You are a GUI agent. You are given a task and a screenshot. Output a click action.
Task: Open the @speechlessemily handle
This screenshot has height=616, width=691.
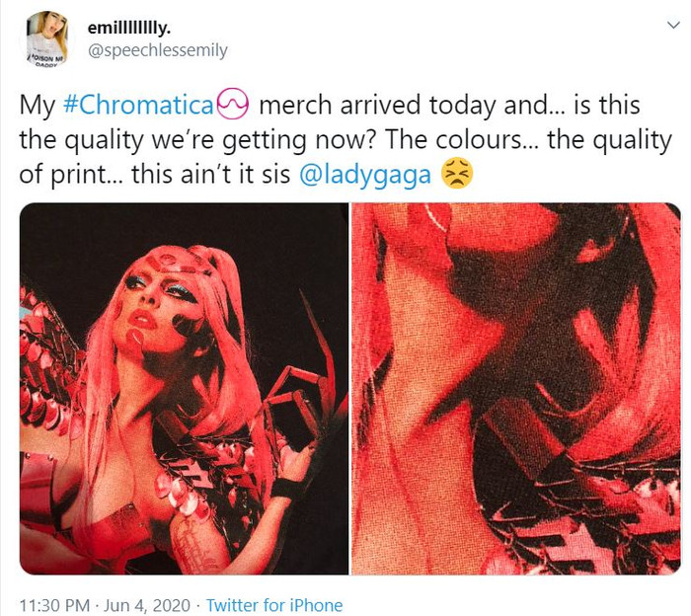click(158, 50)
